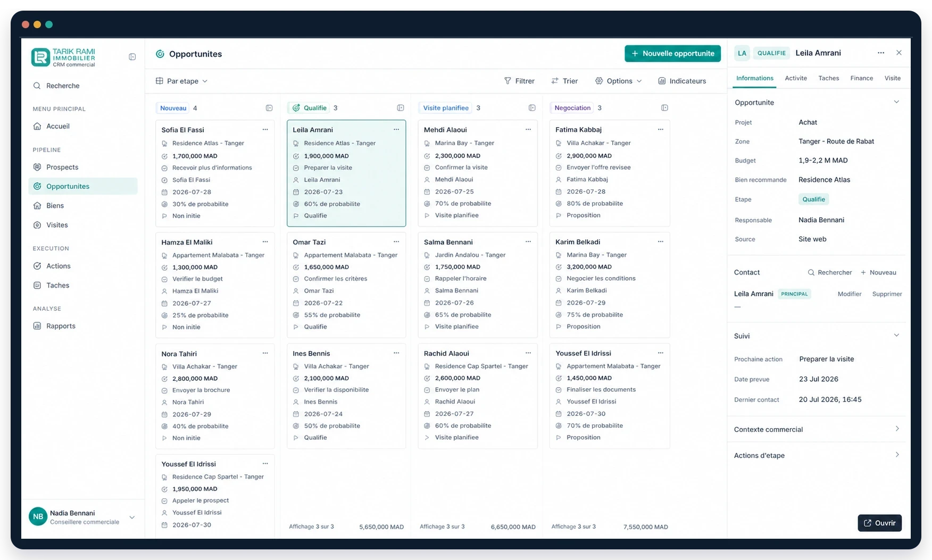This screenshot has width=932, height=560.
Task: Collapse the Suivi section chevron
Action: click(896, 336)
